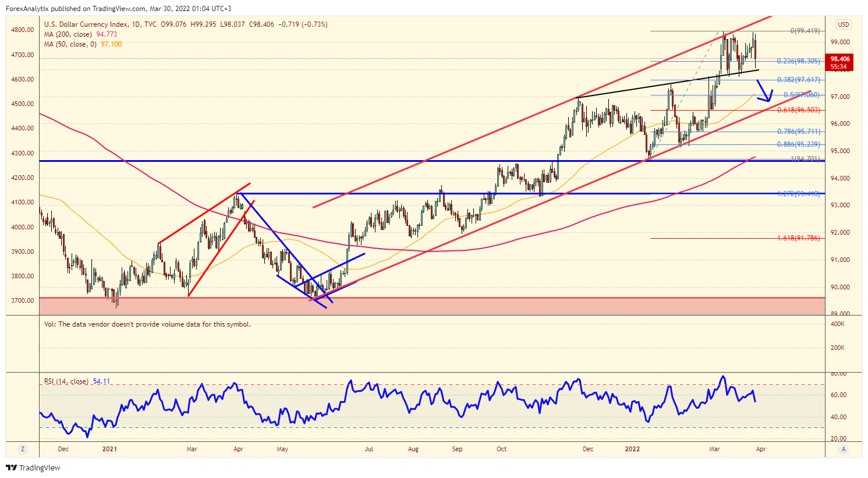The width and height of the screenshot is (868, 478).
Task: Click the Aug label on time axis
Action: coord(413,449)
